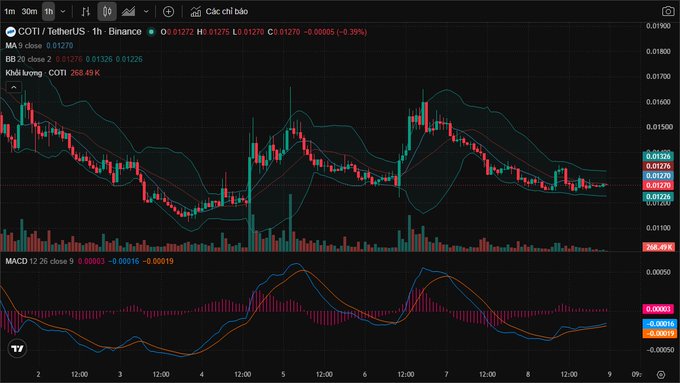Open the Các chỉ báo indicators menu

tap(219, 12)
